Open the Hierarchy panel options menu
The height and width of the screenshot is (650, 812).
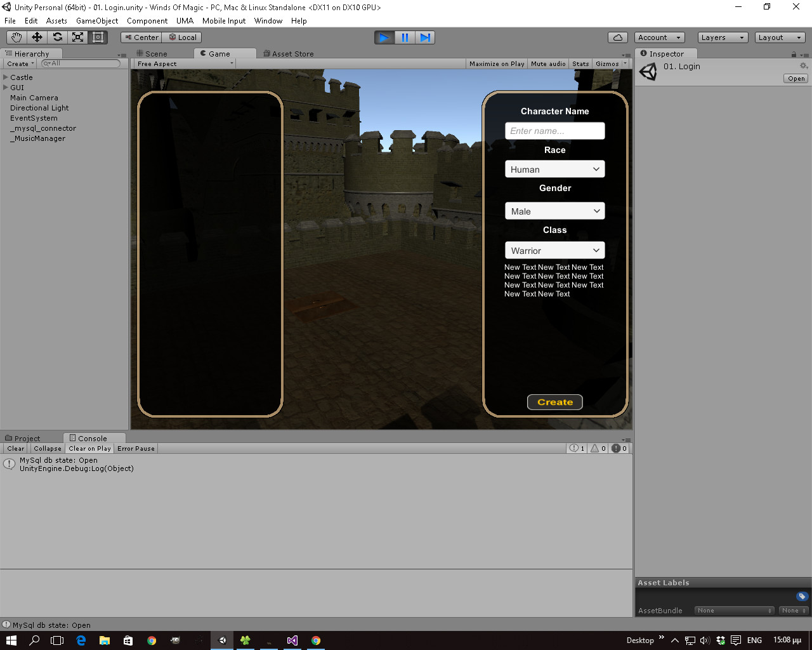[122, 55]
